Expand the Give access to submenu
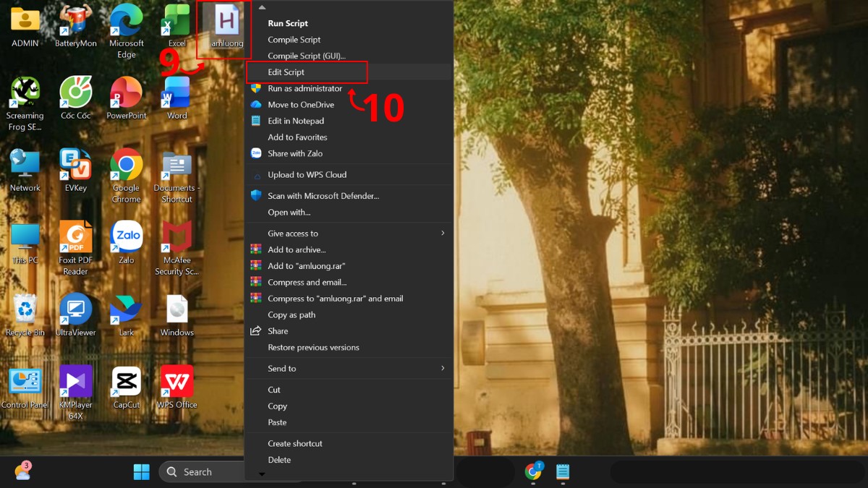This screenshot has width=868, height=488. (349, 234)
